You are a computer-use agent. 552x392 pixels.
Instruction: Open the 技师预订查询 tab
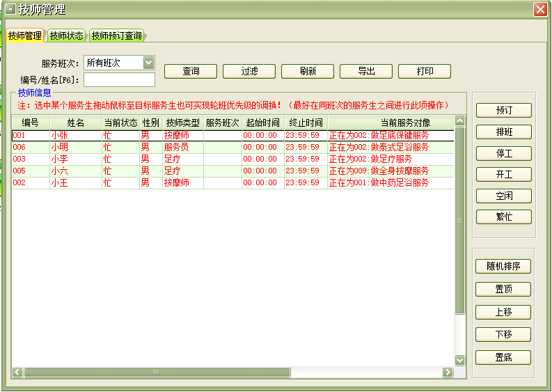click(116, 36)
